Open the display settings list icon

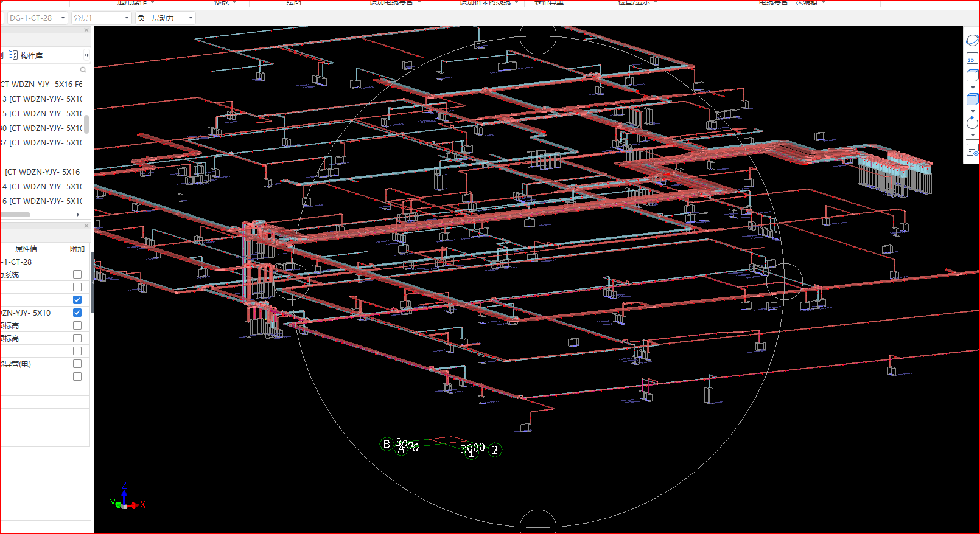point(972,150)
